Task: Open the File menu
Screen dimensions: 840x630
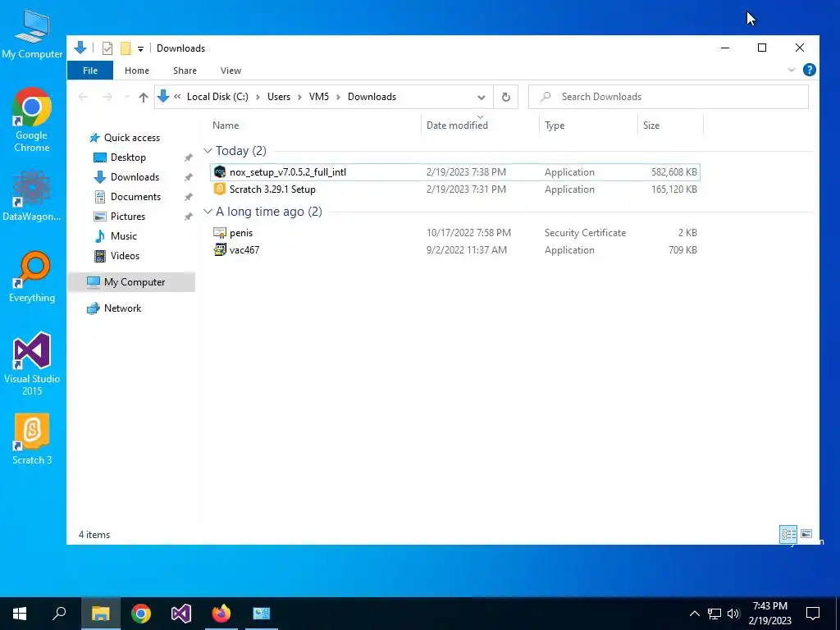Action: point(90,71)
